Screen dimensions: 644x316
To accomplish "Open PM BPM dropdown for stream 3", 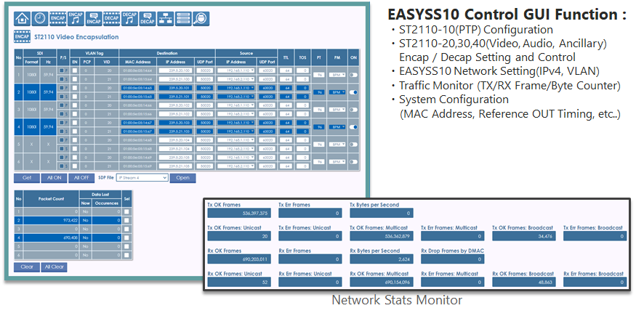I will click(337, 110).
